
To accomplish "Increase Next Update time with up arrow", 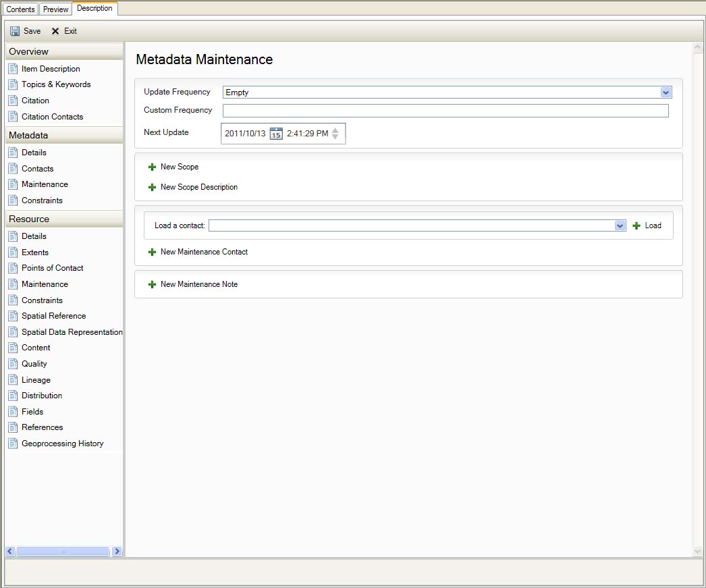I will click(x=335, y=129).
